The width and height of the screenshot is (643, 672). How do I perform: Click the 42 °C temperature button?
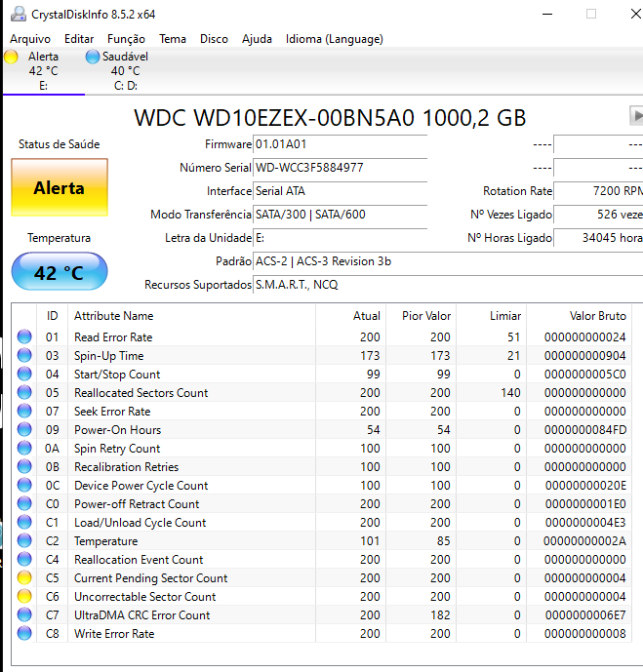[x=60, y=271]
